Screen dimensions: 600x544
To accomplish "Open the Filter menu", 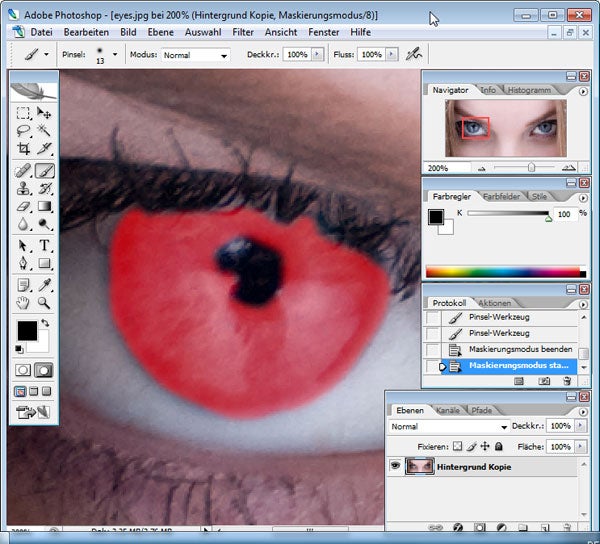I will coord(243,32).
